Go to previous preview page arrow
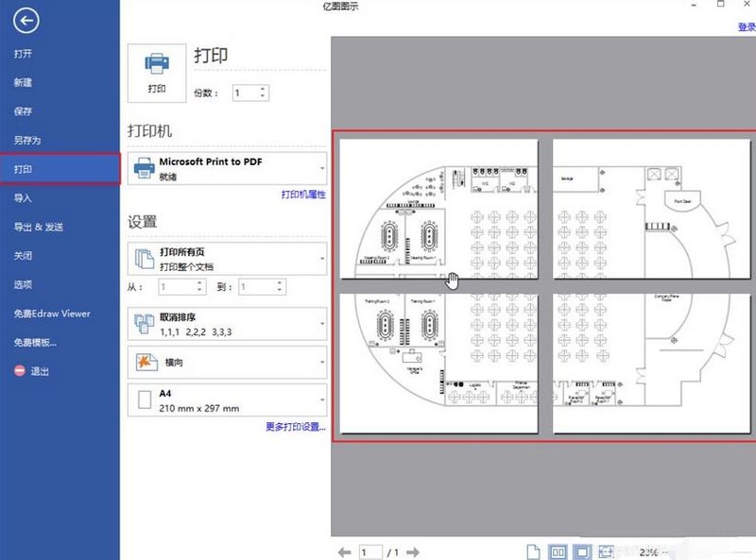 click(344, 552)
